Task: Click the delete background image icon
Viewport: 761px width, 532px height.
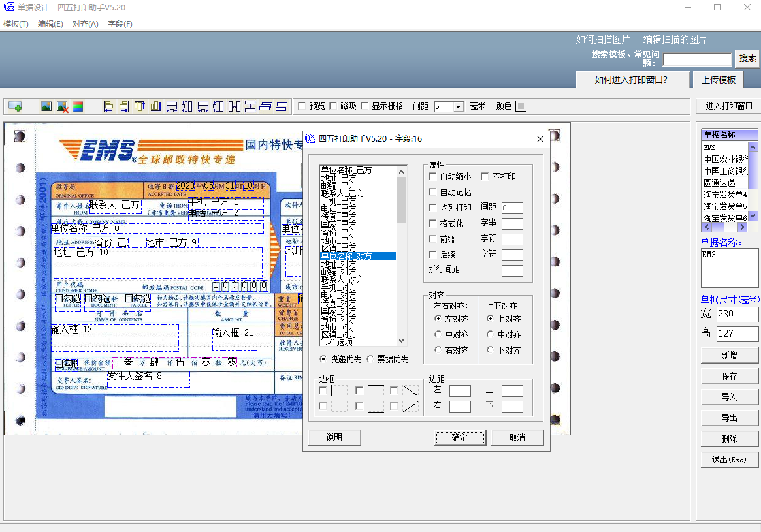Action: (62, 106)
